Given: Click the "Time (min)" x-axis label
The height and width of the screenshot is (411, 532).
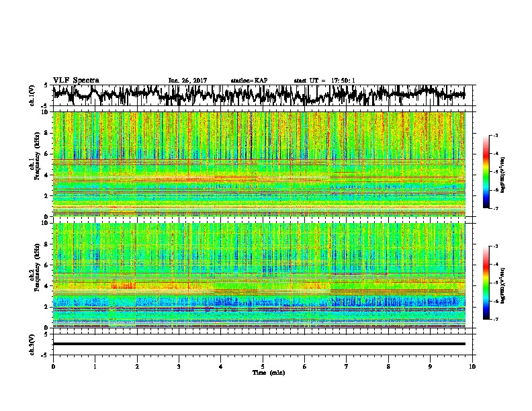Looking at the screenshot, I should 269,373.
